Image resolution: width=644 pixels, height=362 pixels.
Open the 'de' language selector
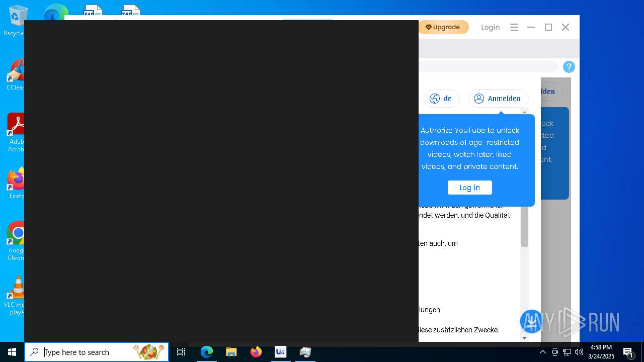tap(441, 99)
